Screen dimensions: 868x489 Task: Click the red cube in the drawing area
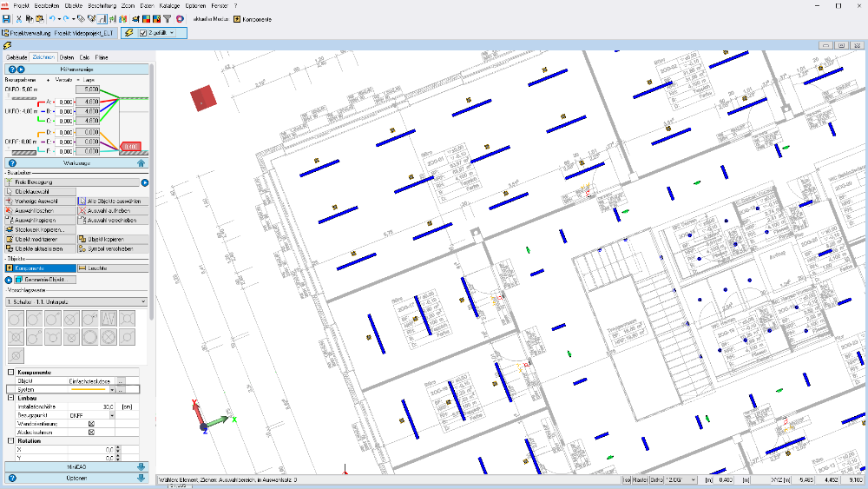202,98
